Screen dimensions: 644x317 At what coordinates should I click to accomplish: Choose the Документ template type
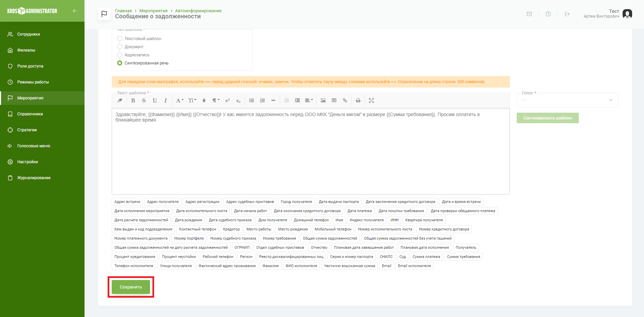[x=120, y=47]
